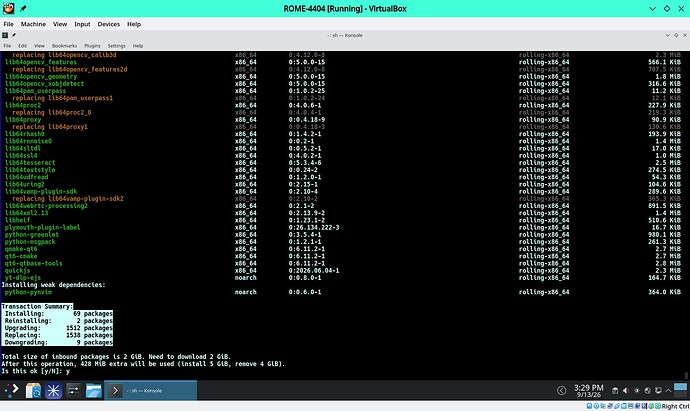Open the VirtualBox Input menu
Viewport: 690px width, 411px height.
tap(82, 24)
